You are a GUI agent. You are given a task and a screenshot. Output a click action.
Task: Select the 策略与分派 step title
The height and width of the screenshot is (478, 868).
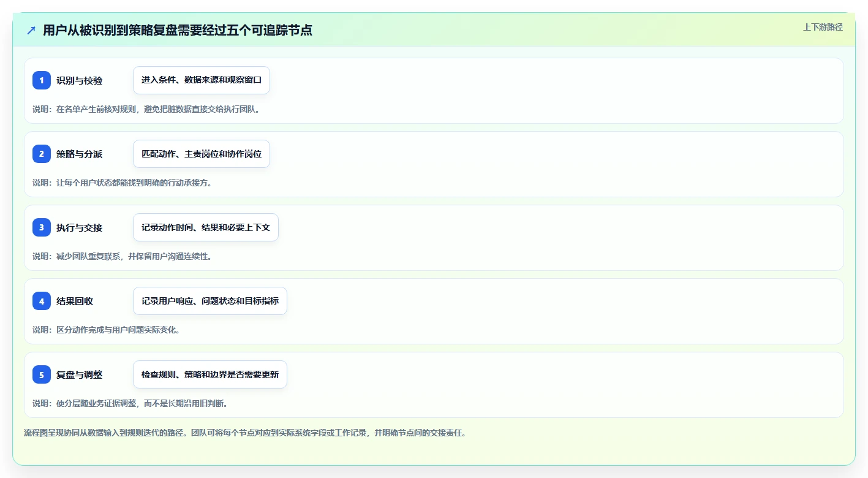pos(79,154)
